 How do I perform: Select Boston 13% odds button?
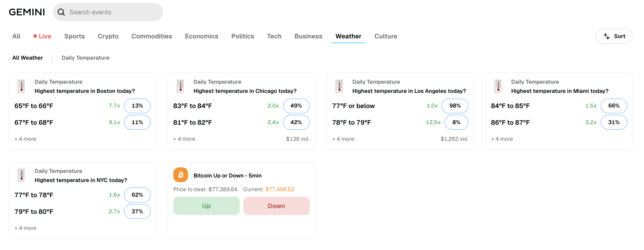(x=137, y=106)
